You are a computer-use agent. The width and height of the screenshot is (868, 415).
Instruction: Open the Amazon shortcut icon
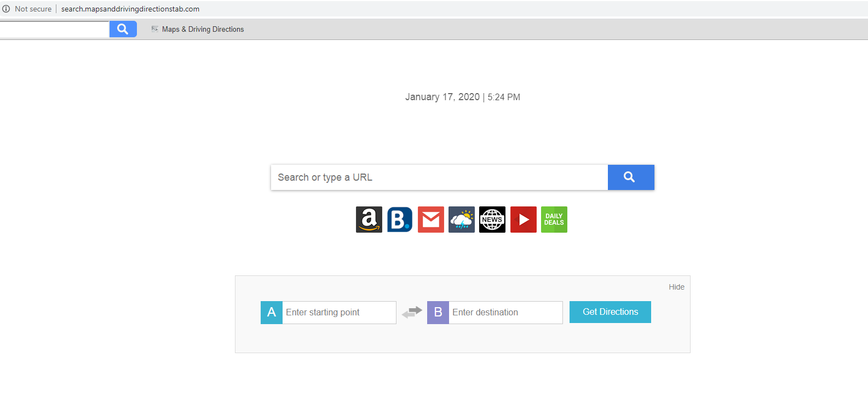pyautogui.click(x=369, y=220)
